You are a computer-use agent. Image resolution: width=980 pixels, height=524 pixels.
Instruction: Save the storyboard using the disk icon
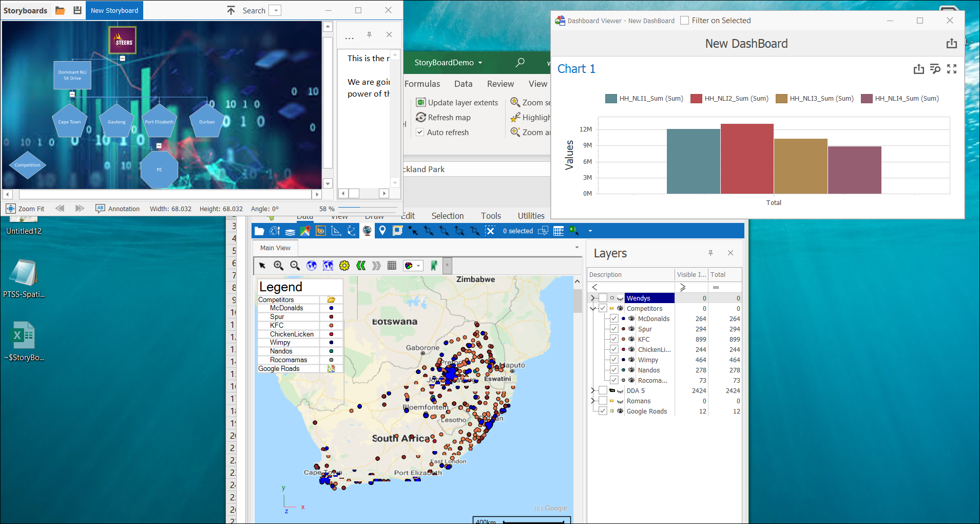pyautogui.click(x=78, y=10)
